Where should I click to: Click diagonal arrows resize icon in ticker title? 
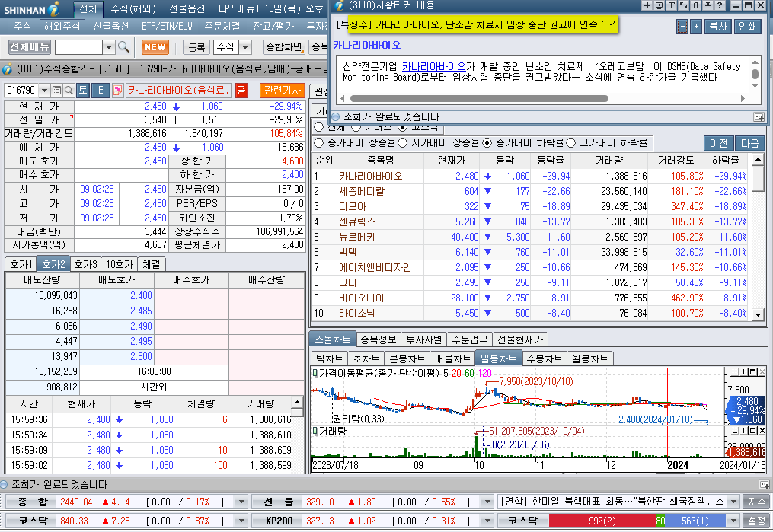point(683,5)
